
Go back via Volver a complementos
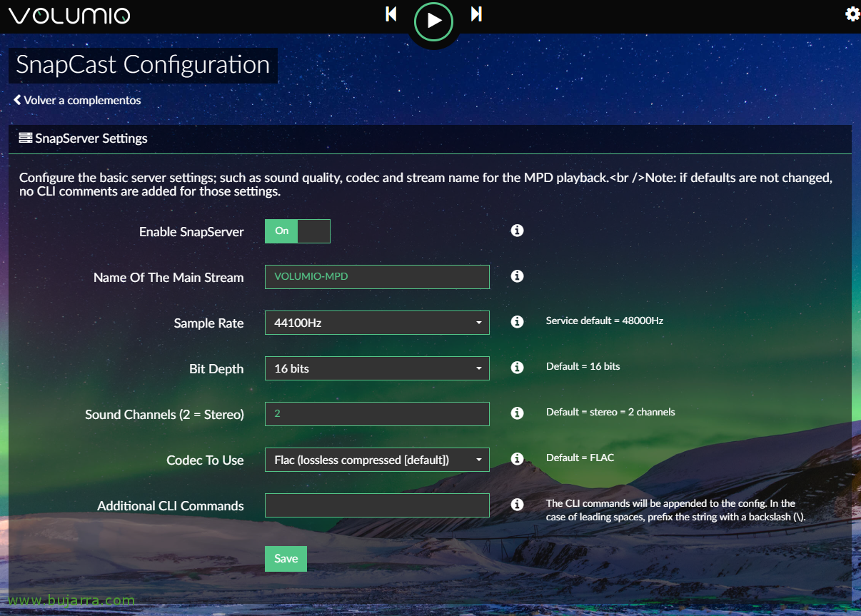77,100
